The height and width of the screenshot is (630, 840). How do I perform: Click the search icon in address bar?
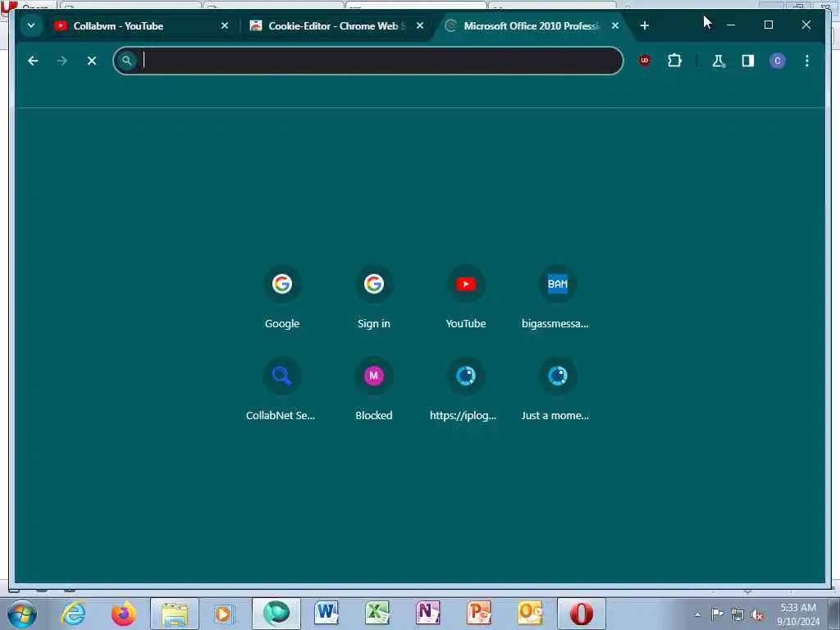pos(127,61)
